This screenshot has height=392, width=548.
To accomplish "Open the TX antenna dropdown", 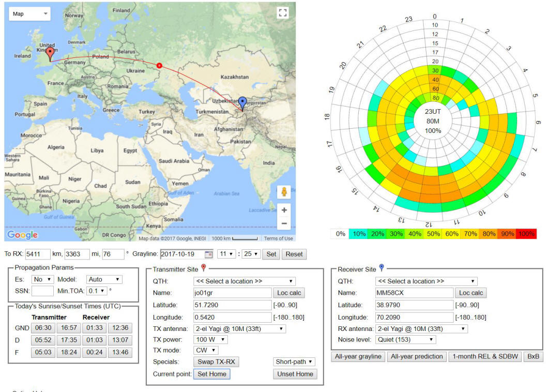I will pos(239,329).
